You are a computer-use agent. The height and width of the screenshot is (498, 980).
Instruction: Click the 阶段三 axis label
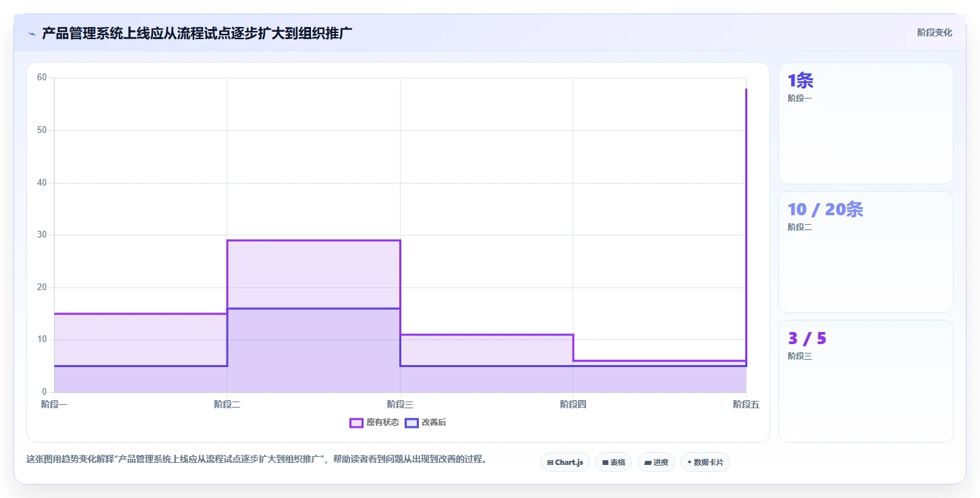coord(400,404)
